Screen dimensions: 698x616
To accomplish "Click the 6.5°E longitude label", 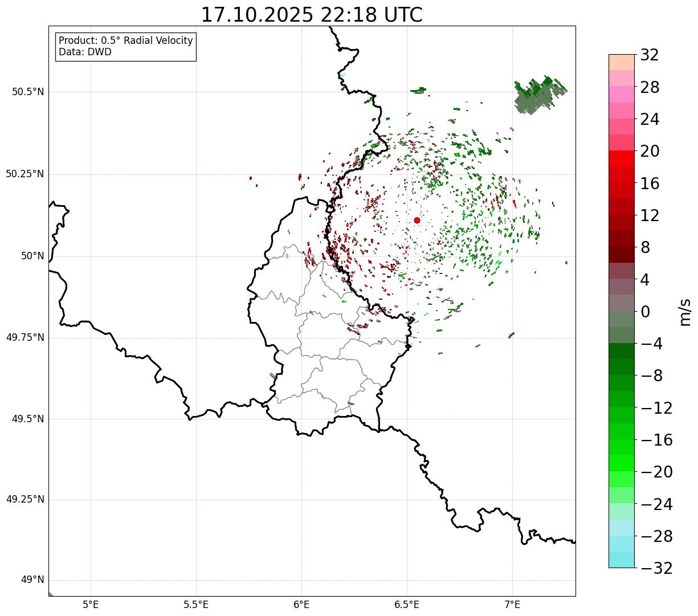I will 407,605.
